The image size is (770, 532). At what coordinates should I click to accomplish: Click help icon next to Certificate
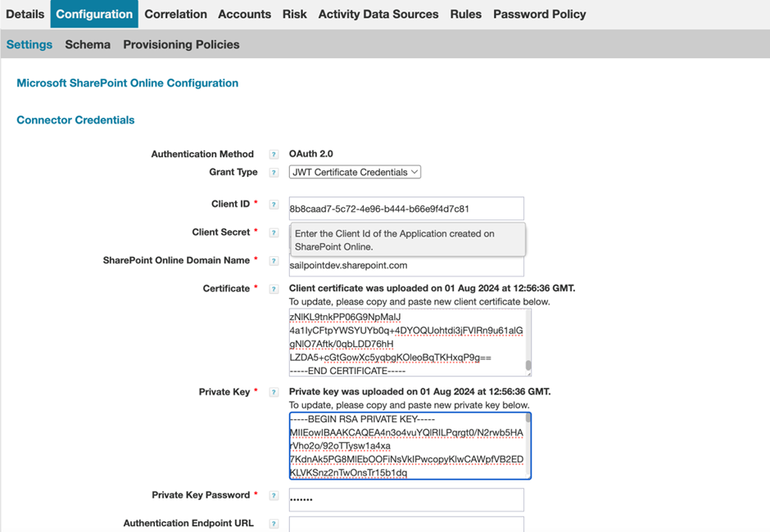274,289
